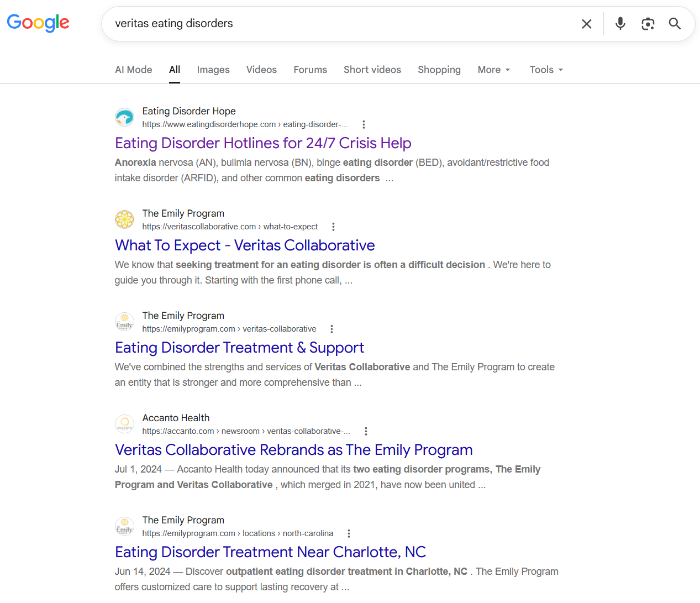The image size is (700, 603).
Task: Click the 'Anorexia nervosa (AN), bulimia nervosa' snippet
Action: click(332, 170)
